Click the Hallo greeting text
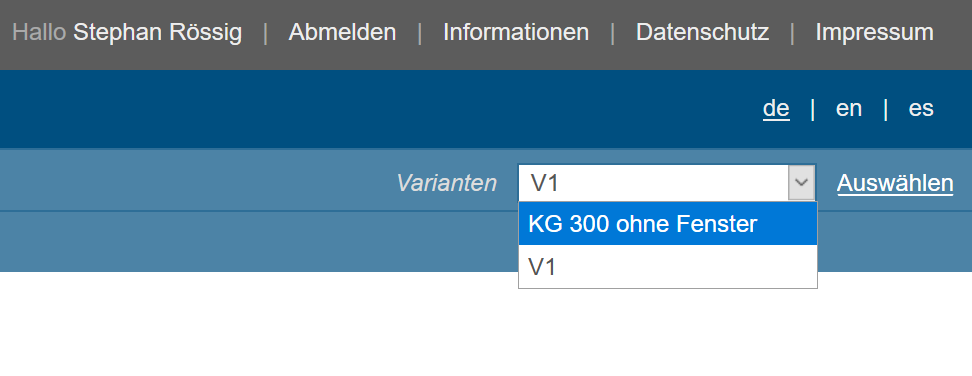This screenshot has height=376, width=972. (39, 32)
